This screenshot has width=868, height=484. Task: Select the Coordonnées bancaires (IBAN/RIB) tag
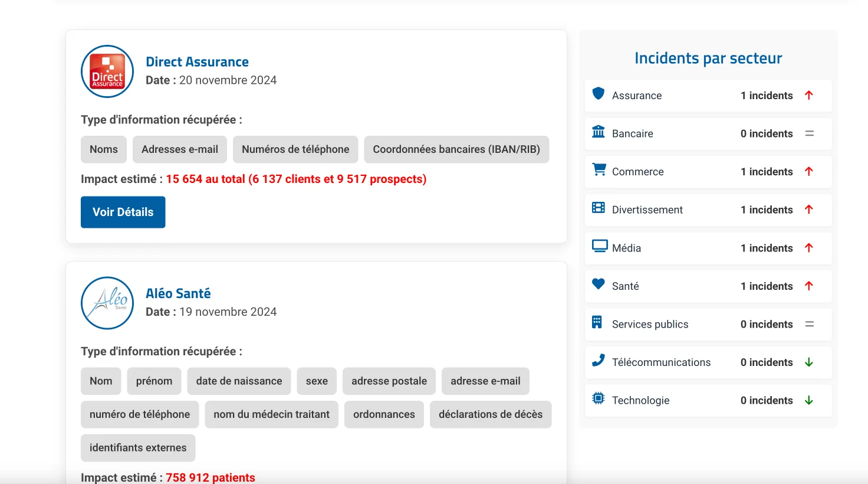tap(456, 149)
